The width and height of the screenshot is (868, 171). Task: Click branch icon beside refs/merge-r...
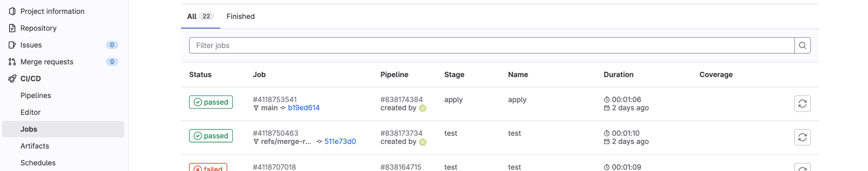[256, 142]
